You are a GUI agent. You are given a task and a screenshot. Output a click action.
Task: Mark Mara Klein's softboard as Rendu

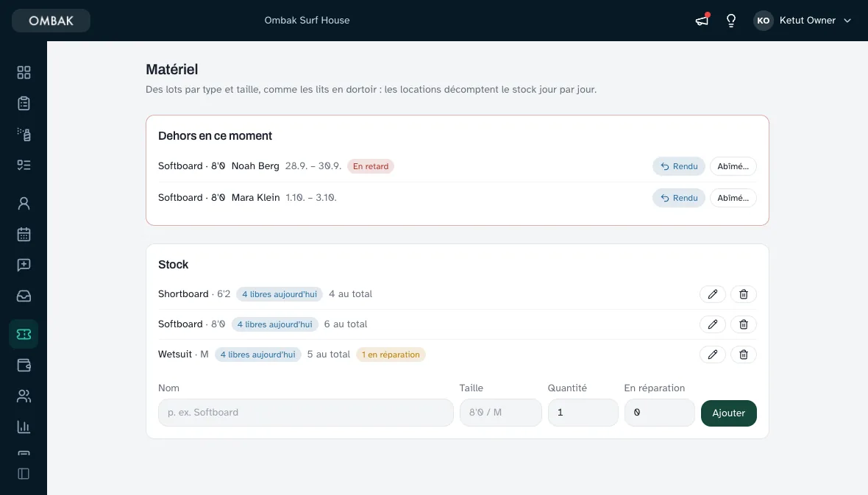(679, 198)
